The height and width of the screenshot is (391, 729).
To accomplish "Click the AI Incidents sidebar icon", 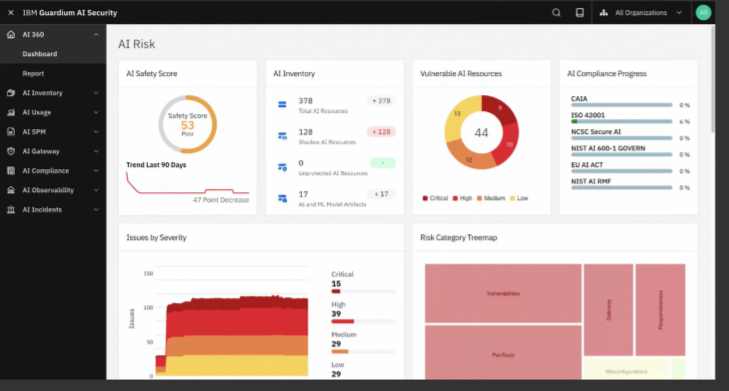I will (x=11, y=210).
